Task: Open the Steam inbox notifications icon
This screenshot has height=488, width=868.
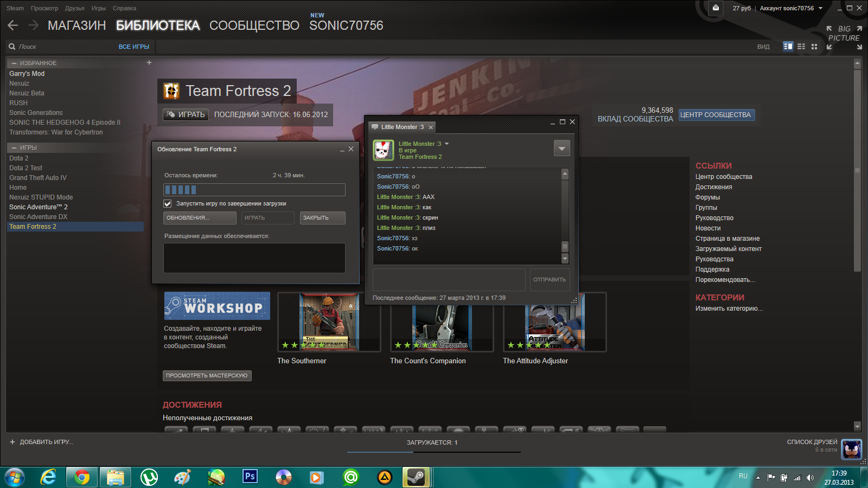Action: pos(716,8)
